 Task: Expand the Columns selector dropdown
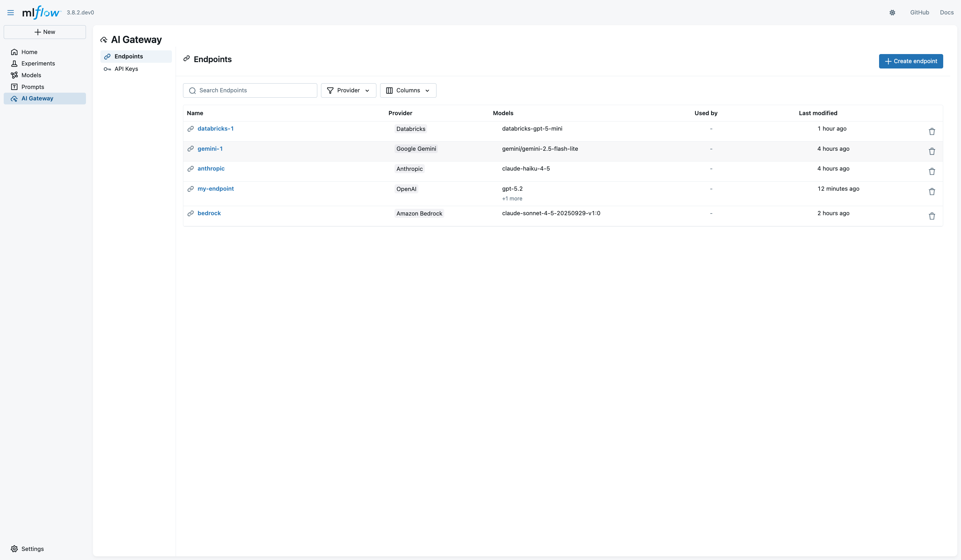[x=408, y=90]
